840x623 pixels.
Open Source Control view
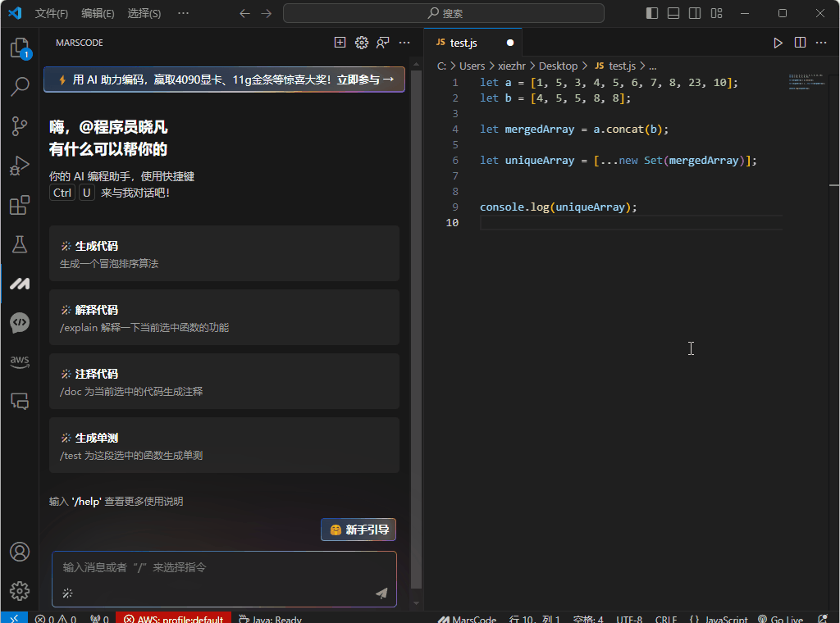pos(20,126)
